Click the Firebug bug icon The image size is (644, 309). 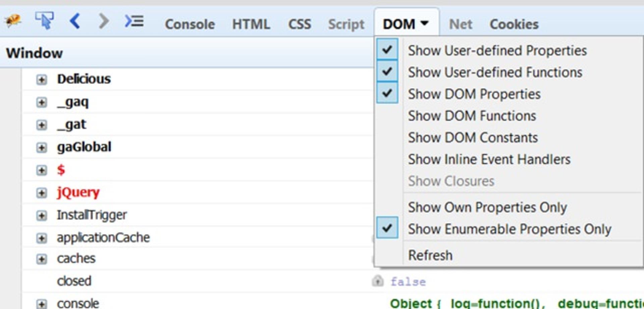point(13,21)
